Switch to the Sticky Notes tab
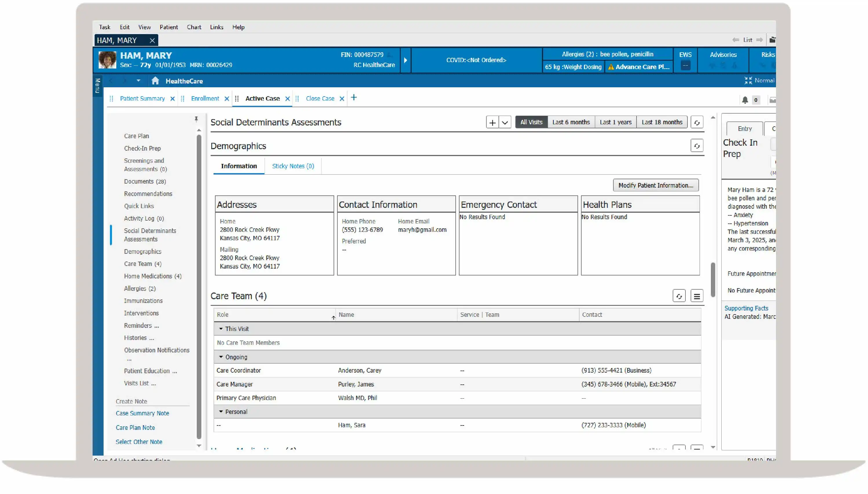The image size is (868, 494). coord(293,166)
